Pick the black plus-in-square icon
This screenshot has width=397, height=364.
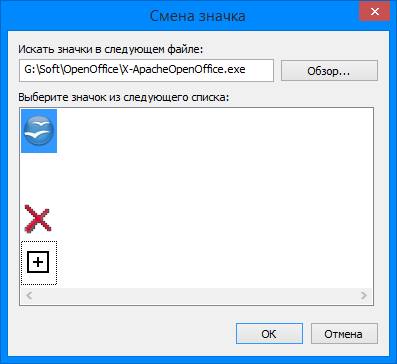tap(38, 262)
